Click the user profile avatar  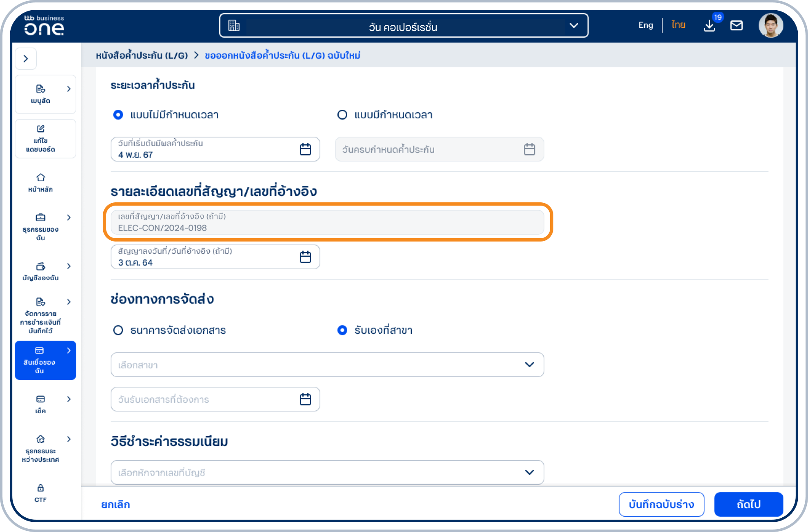point(770,25)
